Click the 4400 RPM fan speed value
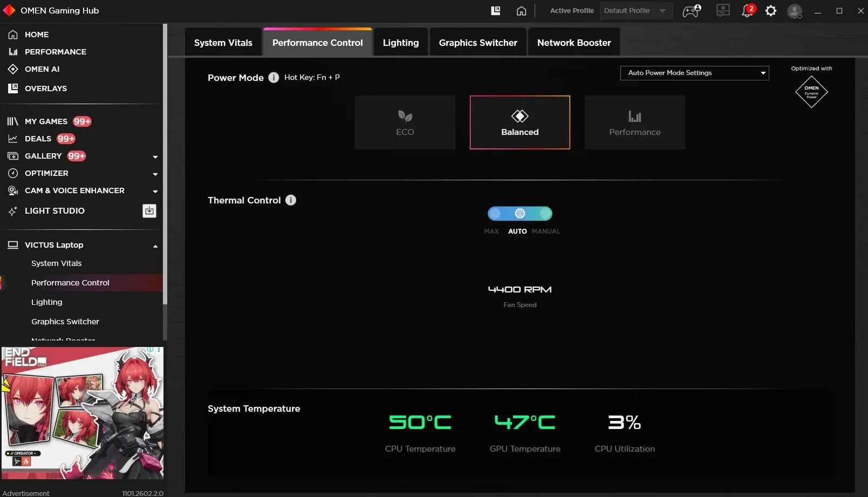Viewport: 868px width, 497px height. [x=520, y=290]
